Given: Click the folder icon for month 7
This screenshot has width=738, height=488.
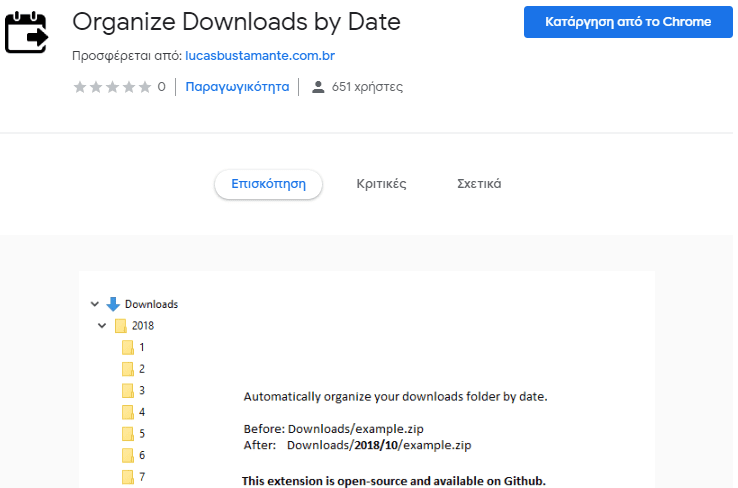Looking at the screenshot, I should [128, 477].
